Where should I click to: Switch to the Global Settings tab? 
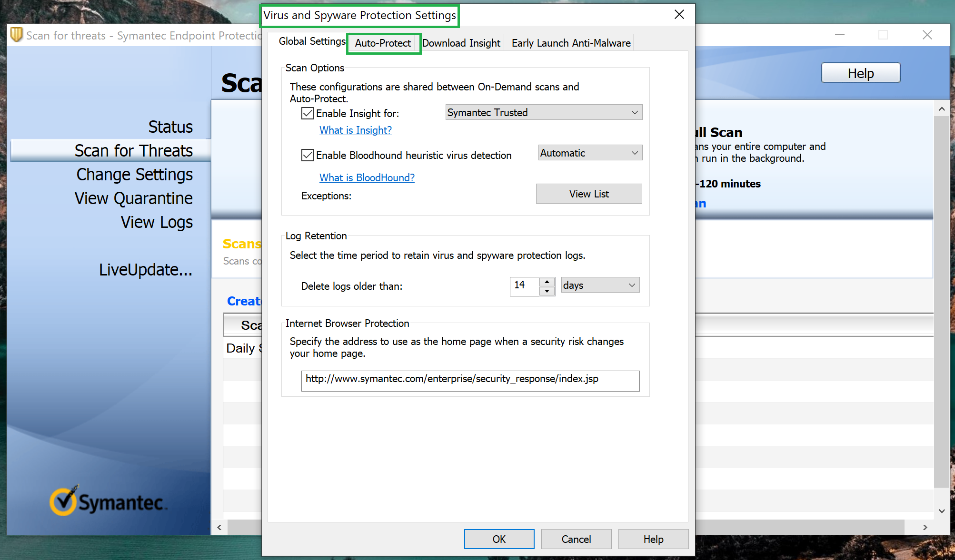[x=312, y=42]
